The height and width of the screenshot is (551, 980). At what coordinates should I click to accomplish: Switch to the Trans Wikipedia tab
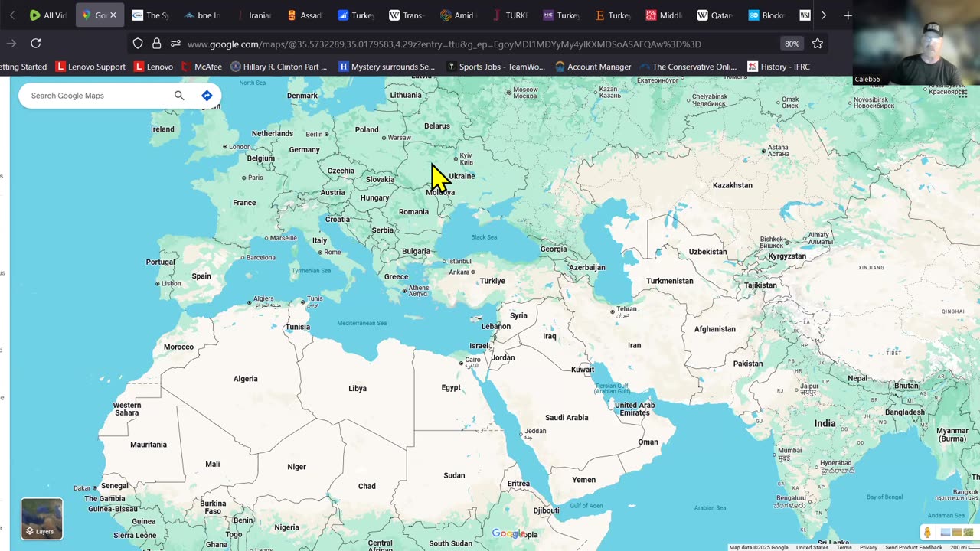click(407, 15)
